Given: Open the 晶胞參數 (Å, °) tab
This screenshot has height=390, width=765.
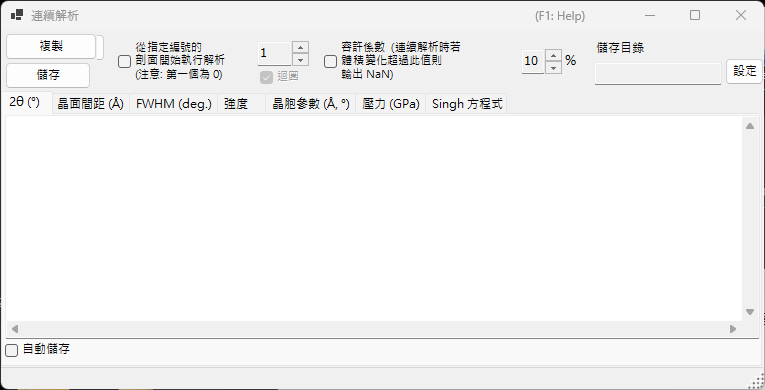Looking at the screenshot, I should click(x=311, y=104).
